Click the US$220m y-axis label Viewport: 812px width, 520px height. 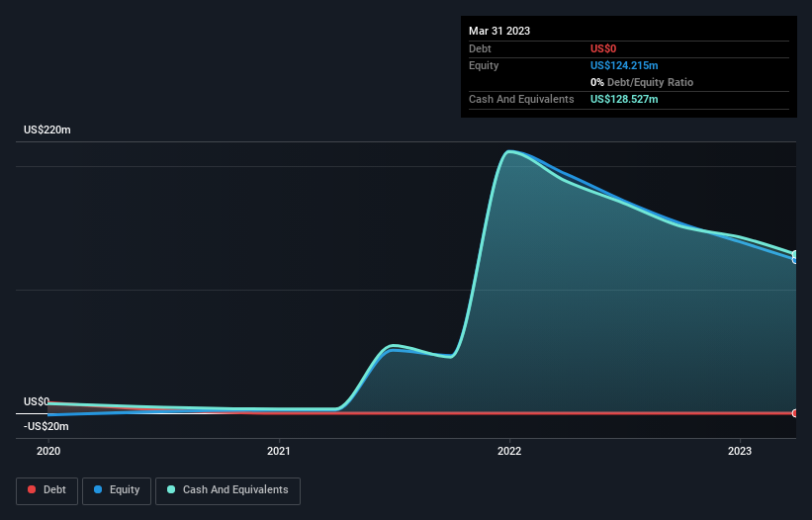[47, 130]
